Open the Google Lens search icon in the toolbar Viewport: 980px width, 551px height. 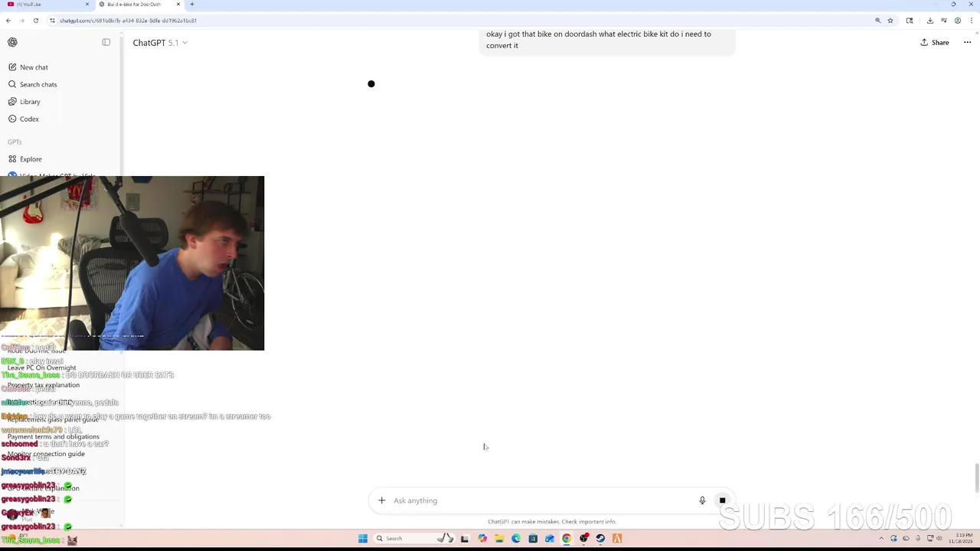910,21
